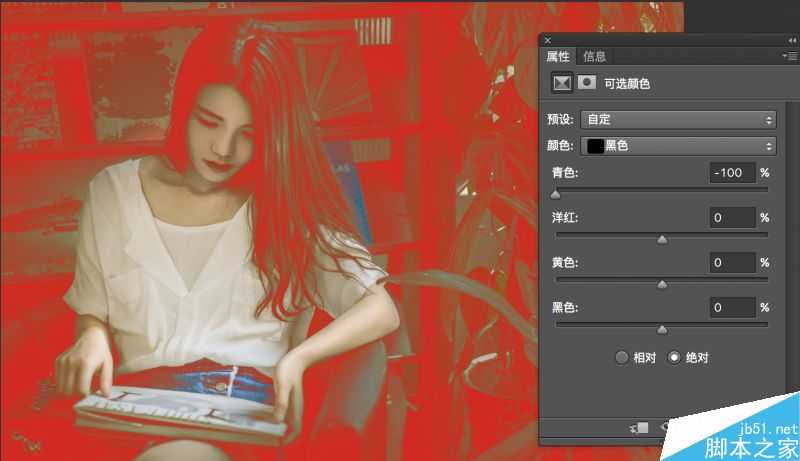Screen dimensions: 800x461
Task: Click the 黄色 (Yellow) slider handle
Action: pos(662,285)
